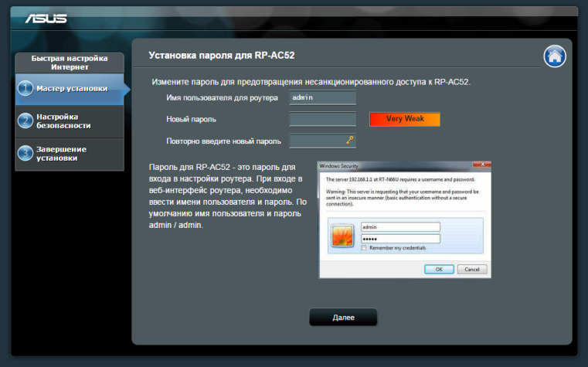This screenshot has height=367, width=588.
Task: Click the admin / admin default text
Action: pos(176,226)
